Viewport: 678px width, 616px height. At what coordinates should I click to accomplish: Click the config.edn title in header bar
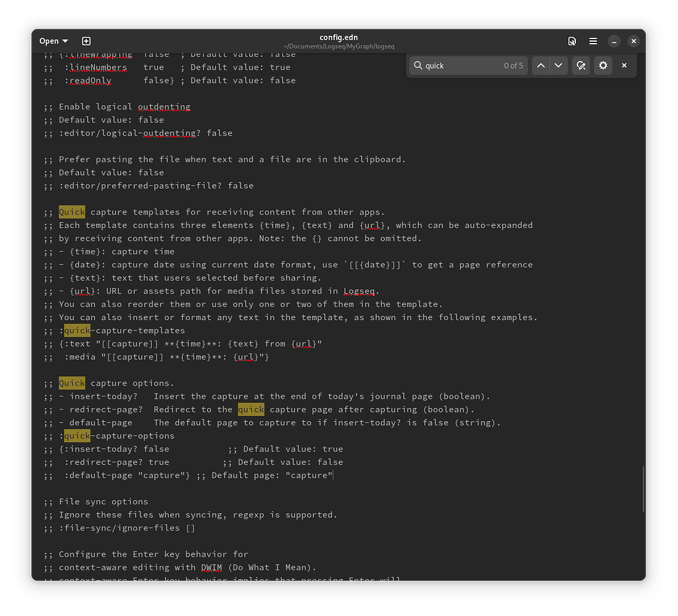point(338,37)
